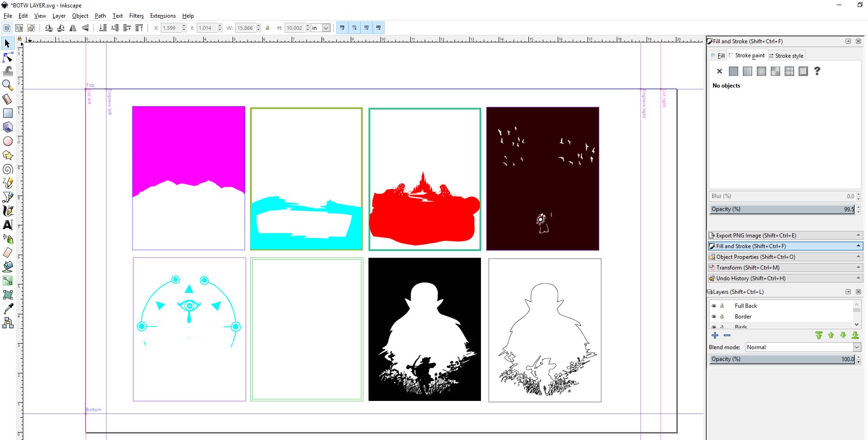This screenshot has height=440, width=868.
Task: Set stroke to No paint (X)
Action: tap(720, 71)
